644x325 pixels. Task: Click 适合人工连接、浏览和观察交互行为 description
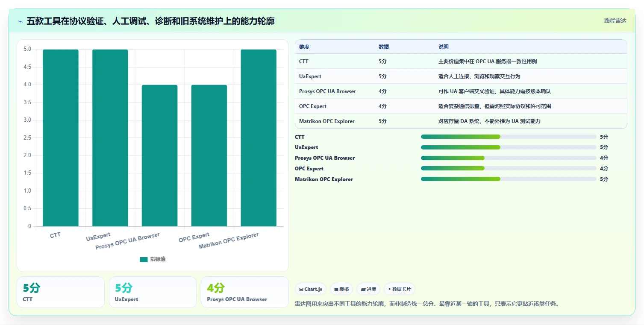point(479,76)
